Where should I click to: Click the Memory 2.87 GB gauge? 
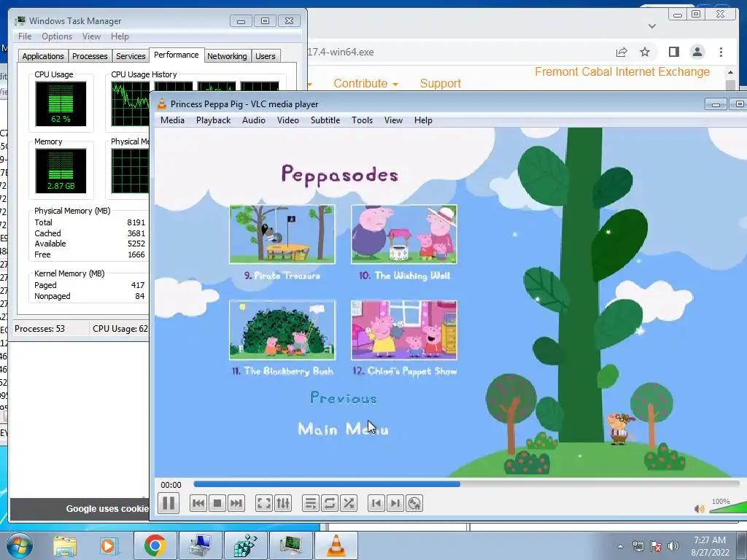61,171
